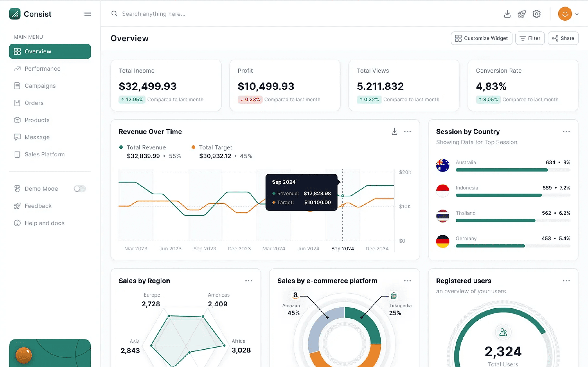This screenshot has height=367, width=588.
Task: Click the Consist logo icon
Action: pos(15,14)
